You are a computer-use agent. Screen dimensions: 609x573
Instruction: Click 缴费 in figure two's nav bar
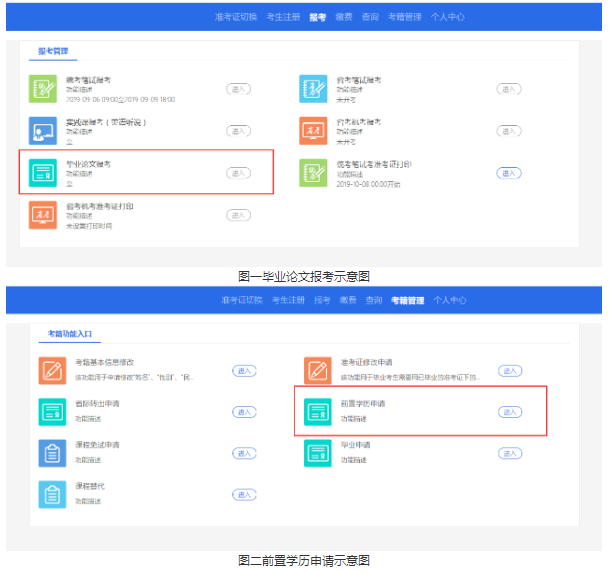pyautogui.click(x=348, y=300)
